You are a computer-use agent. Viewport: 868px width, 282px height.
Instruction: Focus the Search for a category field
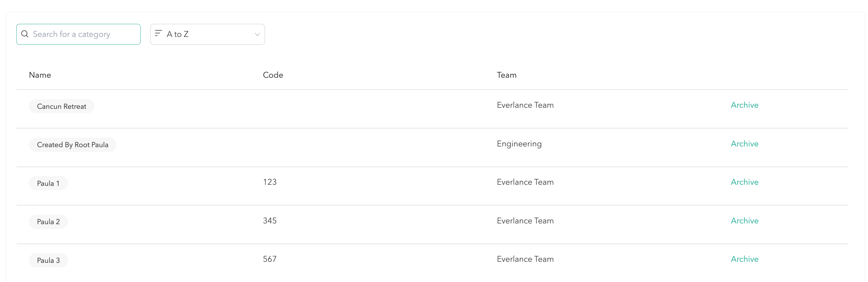(x=83, y=34)
